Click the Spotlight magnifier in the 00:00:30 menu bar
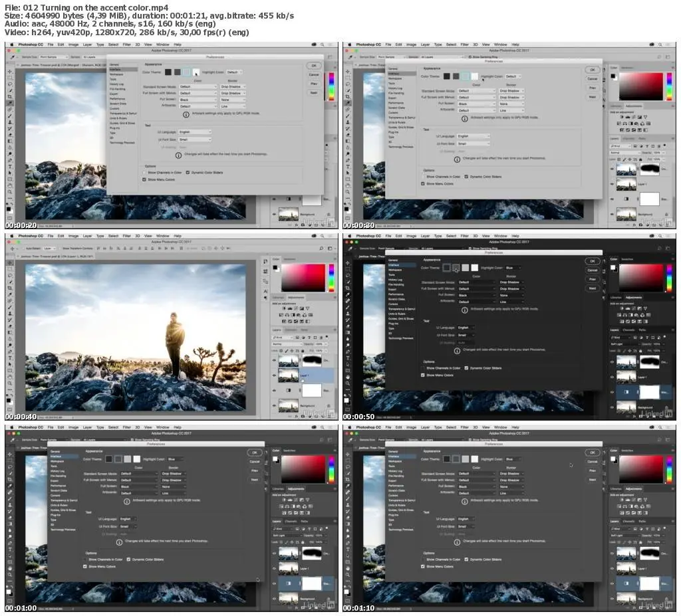 [x=660, y=45]
